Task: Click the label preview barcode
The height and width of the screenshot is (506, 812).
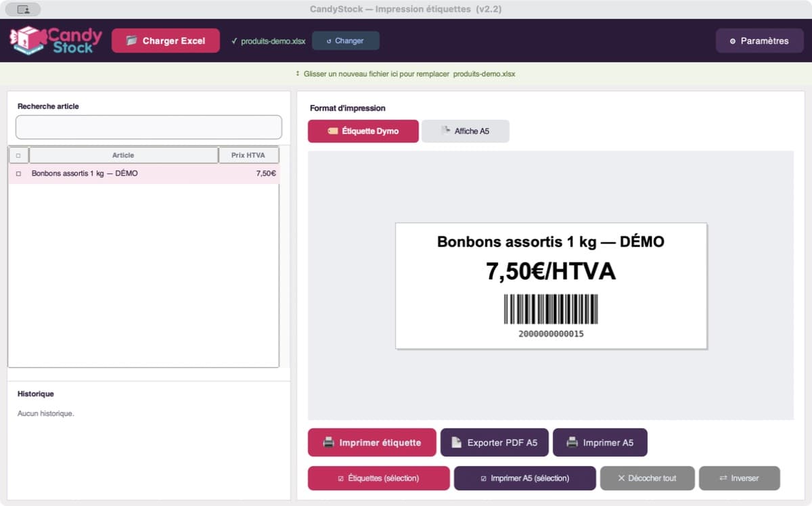Action: 551,310
